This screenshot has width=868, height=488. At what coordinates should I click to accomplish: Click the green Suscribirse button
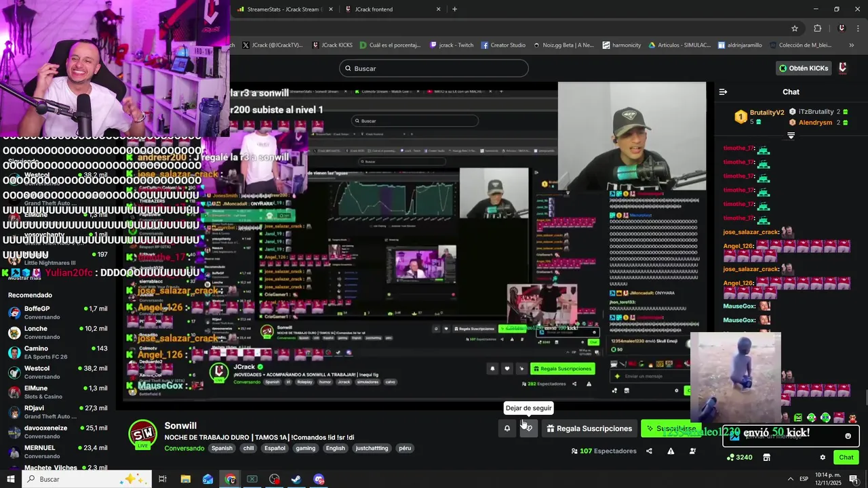(x=671, y=428)
